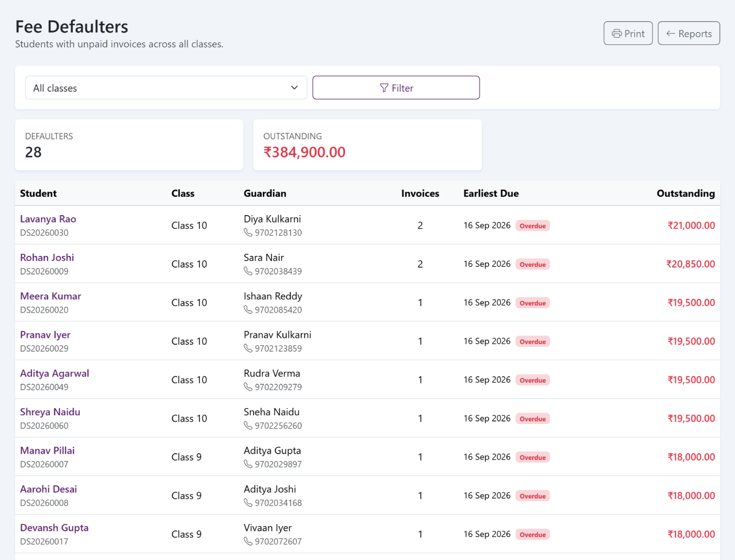The width and height of the screenshot is (735, 560).
Task: Click phone icon beside 9702029897
Action: tap(248, 464)
